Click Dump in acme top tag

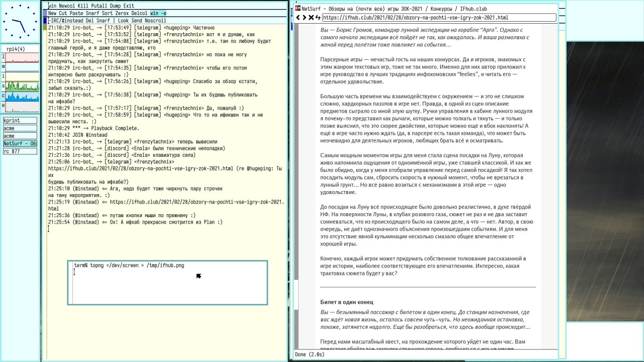coord(116,6)
